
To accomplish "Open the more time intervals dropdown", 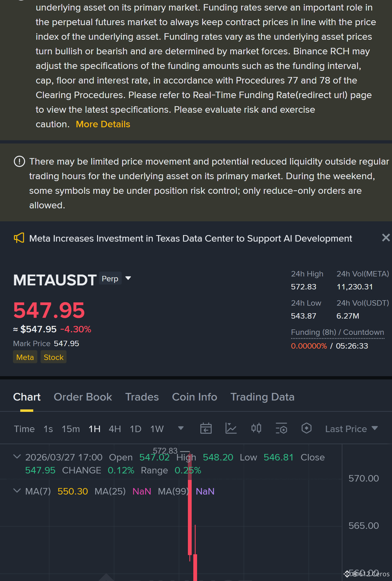I will click(x=181, y=428).
